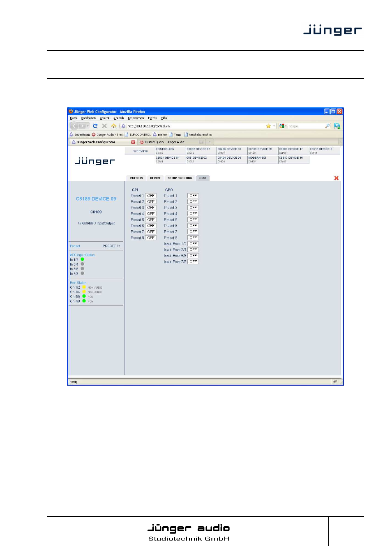Switch to the SETUP / ROUTING tab
This screenshot has width=392, height=555.
pyautogui.click(x=180, y=178)
